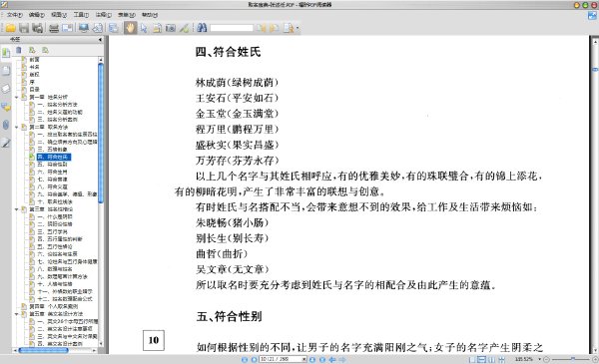Open the Attachments paperclip sidebar icon
Screen dimensions: 599x364
tap(6, 125)
